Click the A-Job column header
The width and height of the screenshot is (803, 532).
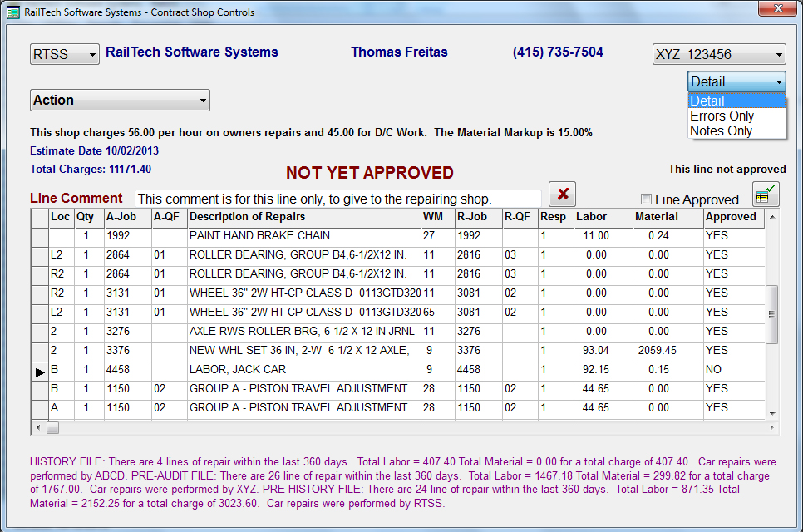[128, 217]
